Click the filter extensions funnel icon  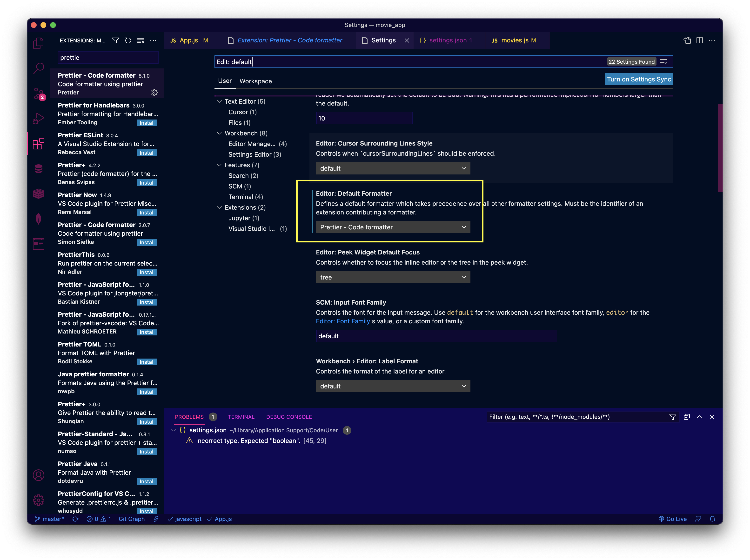click(x=116, y=41)
